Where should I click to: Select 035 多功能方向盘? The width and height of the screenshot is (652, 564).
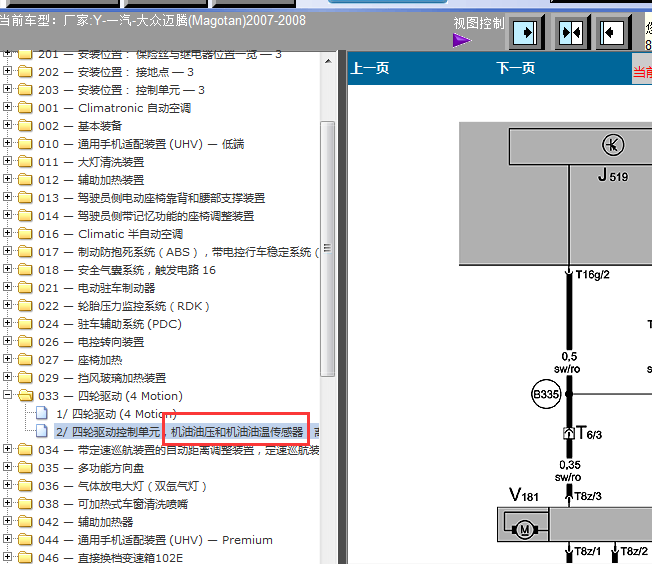91,468
